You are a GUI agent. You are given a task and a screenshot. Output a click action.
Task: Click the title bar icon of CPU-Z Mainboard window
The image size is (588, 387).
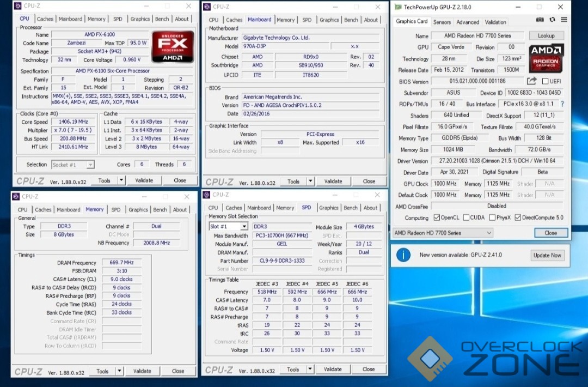pyautogui.click(x=207, y=7)
